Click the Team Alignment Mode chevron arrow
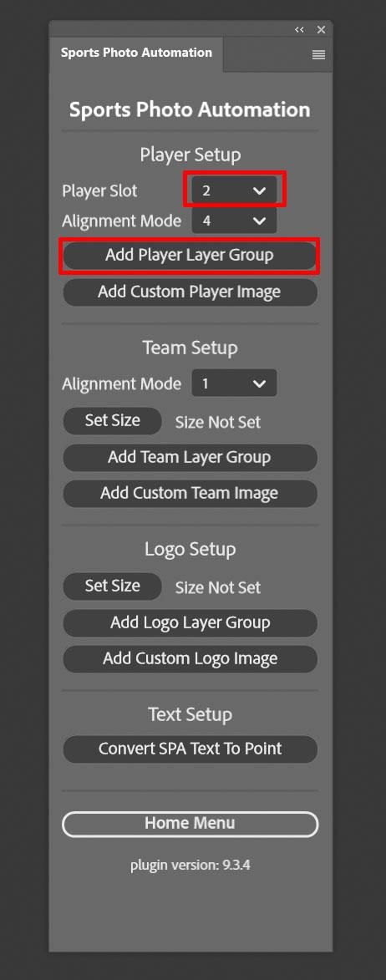 coord(260,384)
